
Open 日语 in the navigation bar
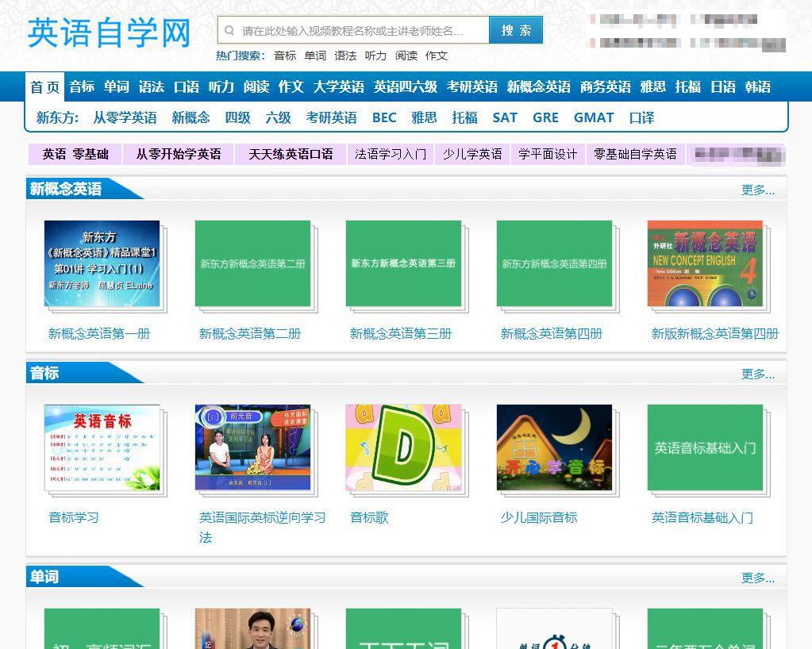tap(723, 86)
